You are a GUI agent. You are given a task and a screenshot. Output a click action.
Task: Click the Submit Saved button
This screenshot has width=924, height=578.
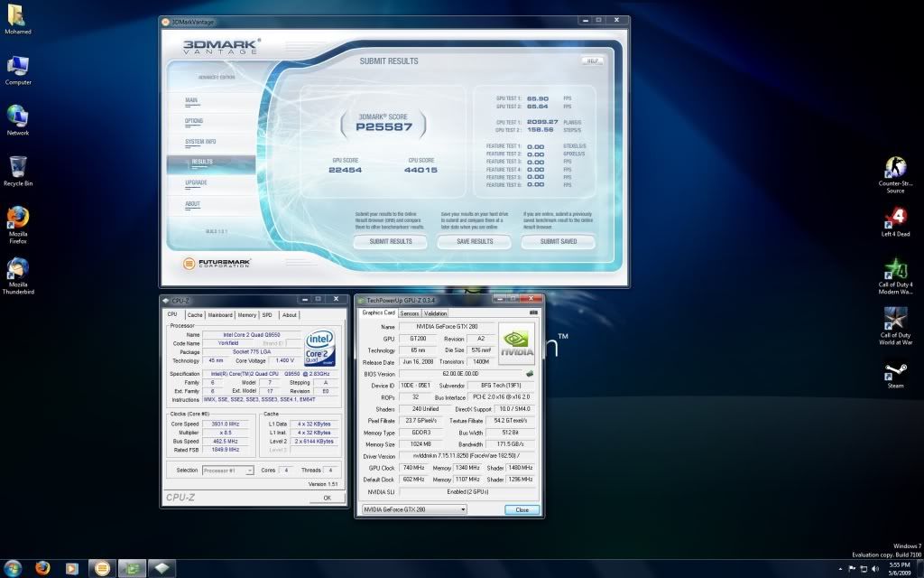point(558,241)
